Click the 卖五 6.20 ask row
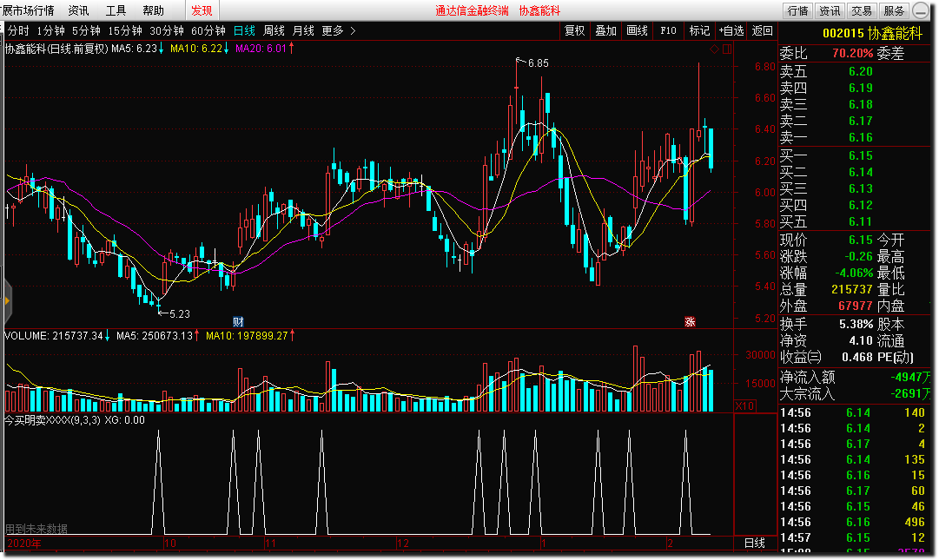 pos(855,71)
